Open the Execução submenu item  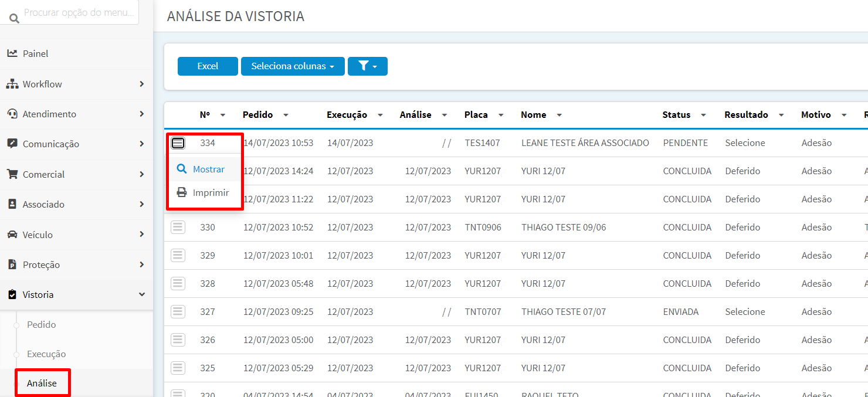[46, 354]
